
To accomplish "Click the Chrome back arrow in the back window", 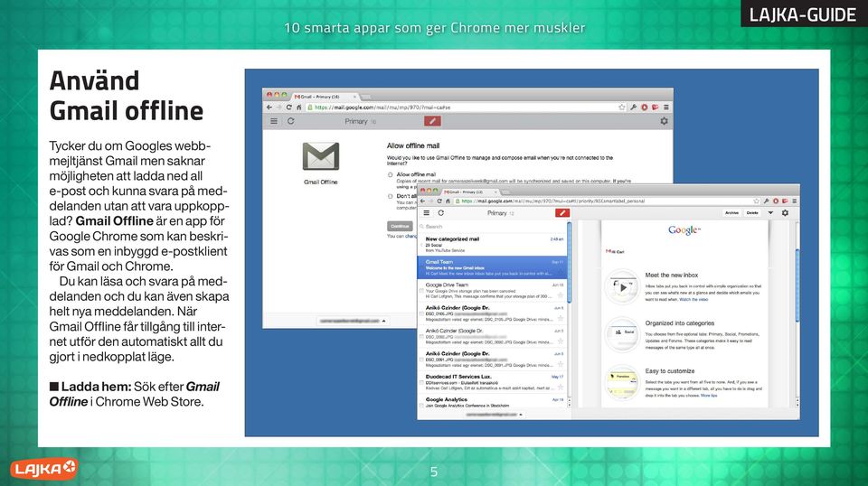I will coord(269,107).
